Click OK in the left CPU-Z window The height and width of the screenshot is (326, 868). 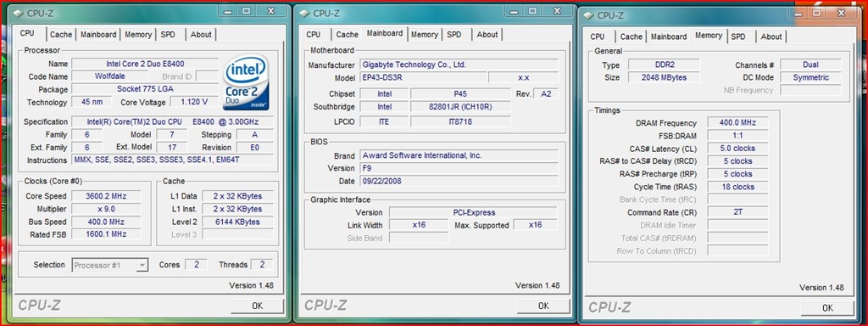pos(257,306)
